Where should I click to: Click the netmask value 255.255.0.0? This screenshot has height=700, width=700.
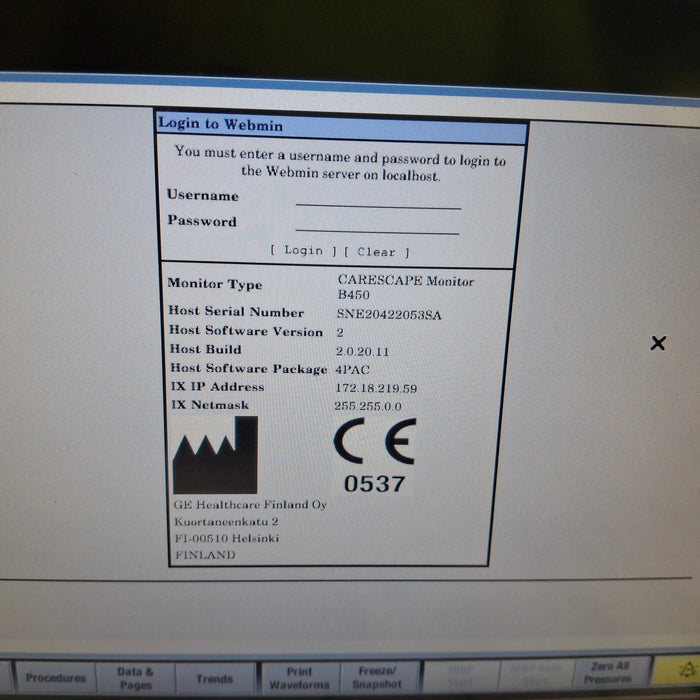(x=368, y=406)
